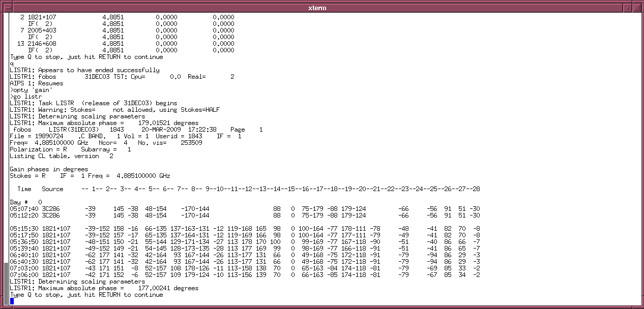Viewport: 644px width, 309px height.
Task: Click the 05:07:40 3C286 row
Action: point(245,209)
